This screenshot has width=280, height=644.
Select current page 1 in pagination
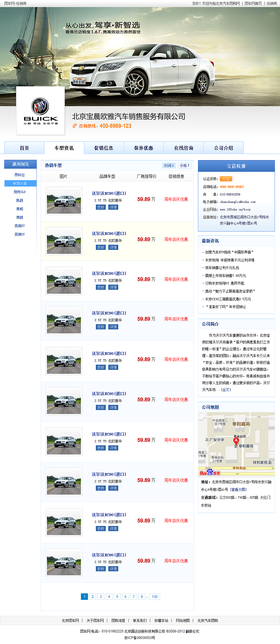click(x=84, y=596)
